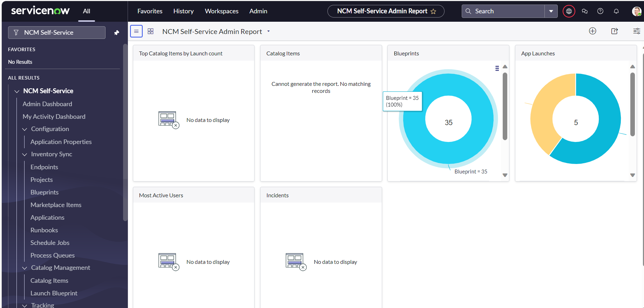
Task: Collapse the Inventory Sync tree section
Action: 25,155
